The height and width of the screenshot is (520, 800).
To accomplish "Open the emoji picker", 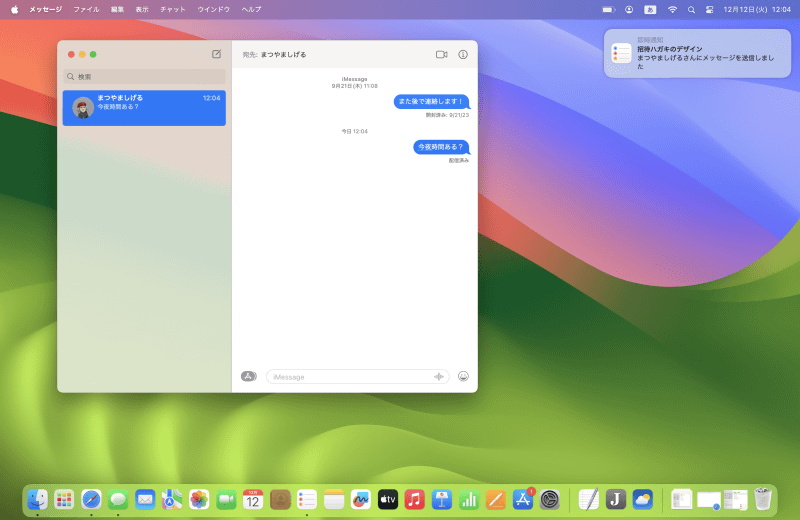I will pyautogui.click(x=463, y=377).
